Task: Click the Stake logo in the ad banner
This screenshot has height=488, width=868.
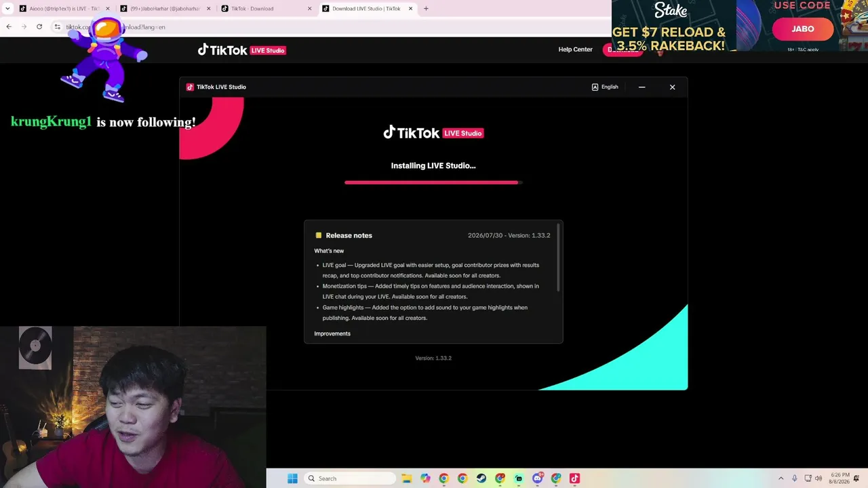Action: click(671, 10)
